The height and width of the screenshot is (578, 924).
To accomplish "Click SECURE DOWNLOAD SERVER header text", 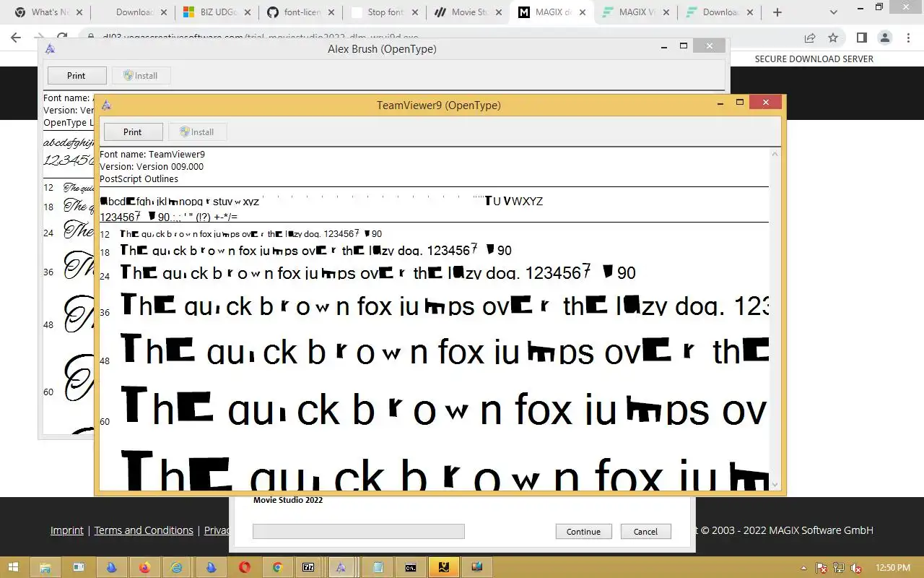I will pyautogui.click(x=814, y=59).
